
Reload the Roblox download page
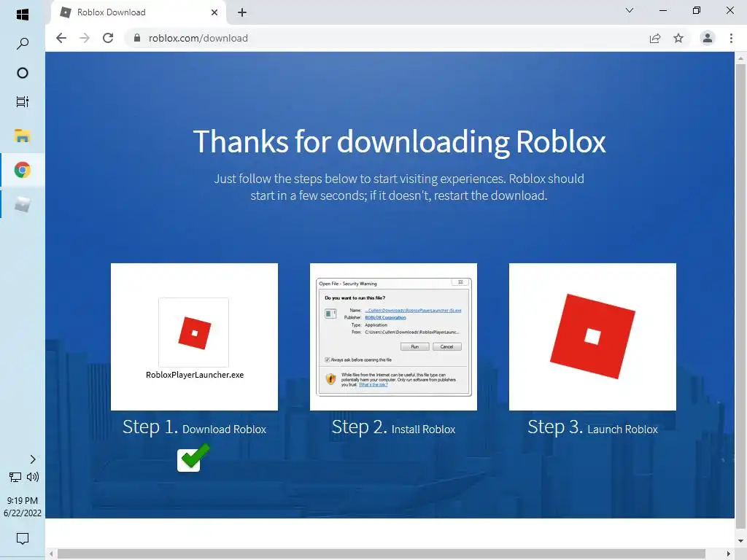tap(108, 38)
